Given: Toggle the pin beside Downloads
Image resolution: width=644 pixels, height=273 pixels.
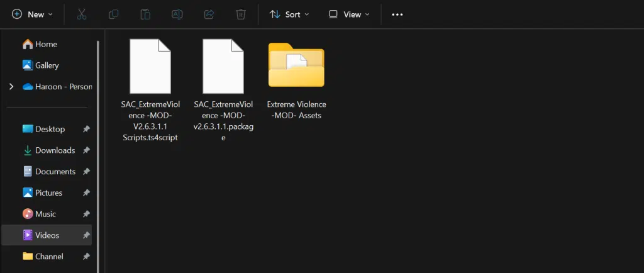Looking at the screenshot, I should click(x=86, y=150).
